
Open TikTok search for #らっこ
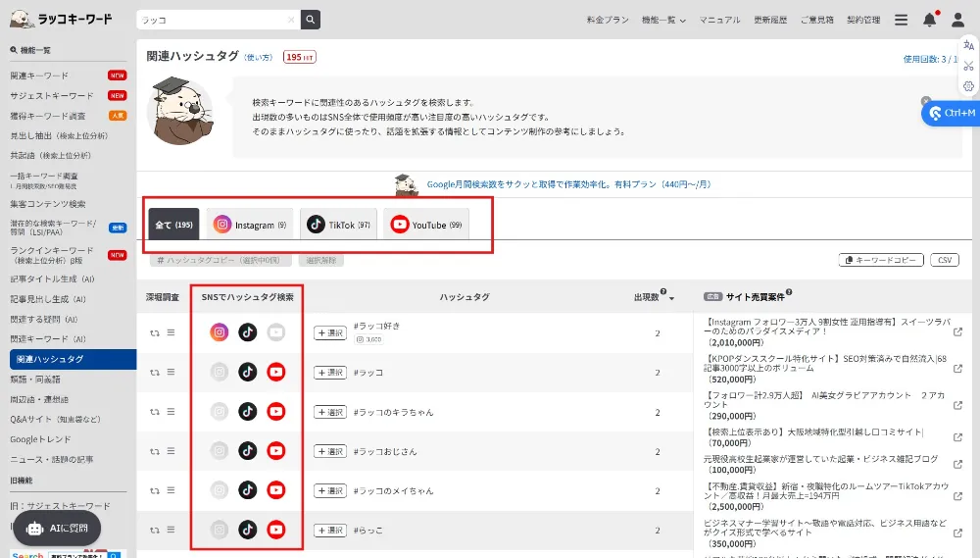pyautogui.click(x=248, y=530)
